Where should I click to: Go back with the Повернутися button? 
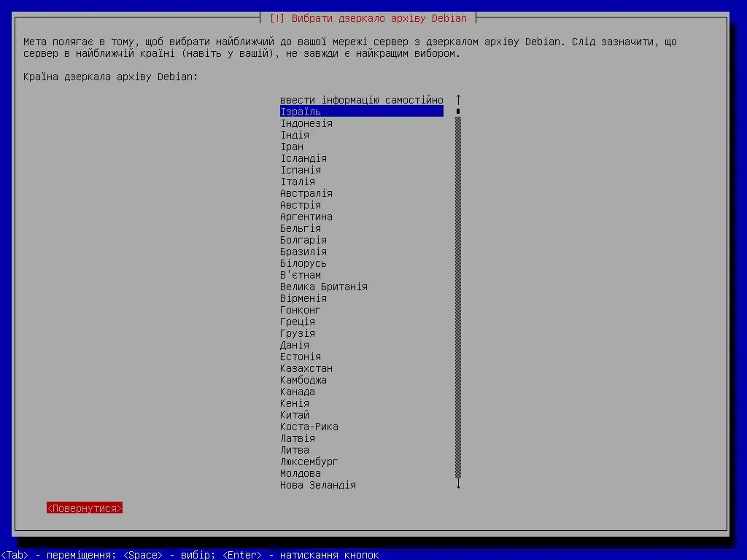click(85, 508)
